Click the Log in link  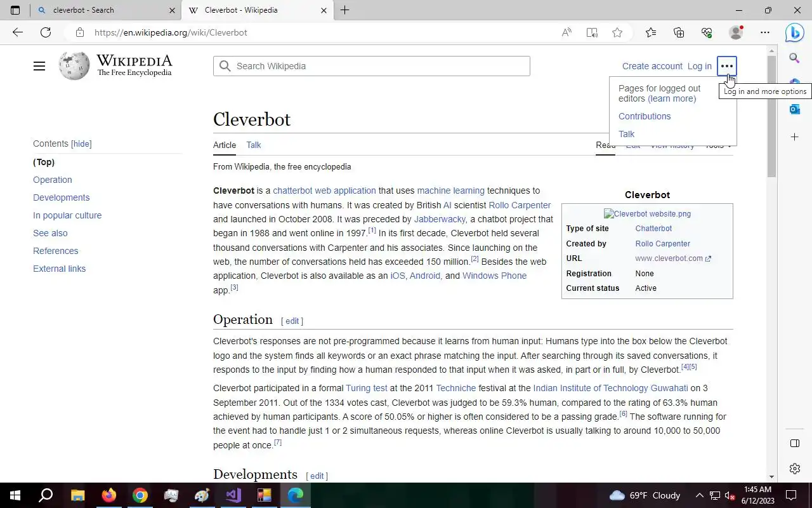point(700,66)
